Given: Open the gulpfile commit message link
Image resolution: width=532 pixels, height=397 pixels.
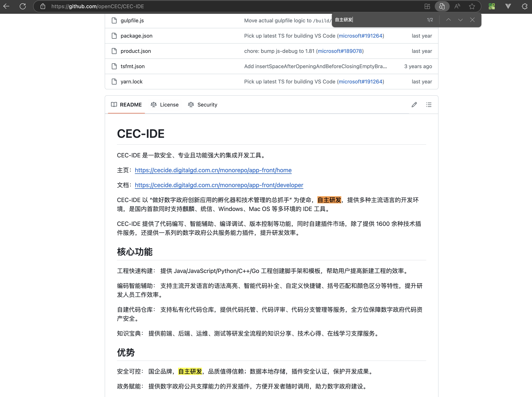Looking at the screenshot, I should click(x=288, y=20).
